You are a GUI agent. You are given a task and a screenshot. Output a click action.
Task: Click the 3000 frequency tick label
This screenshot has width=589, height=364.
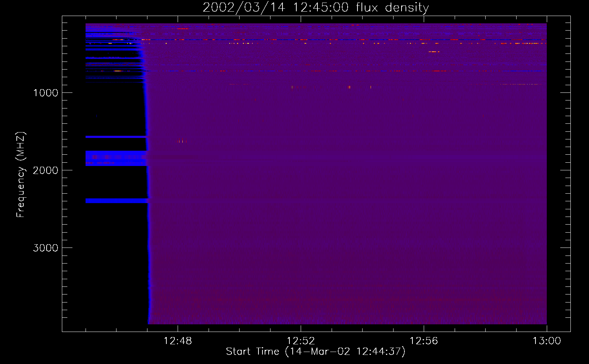(x=46, y=248)
